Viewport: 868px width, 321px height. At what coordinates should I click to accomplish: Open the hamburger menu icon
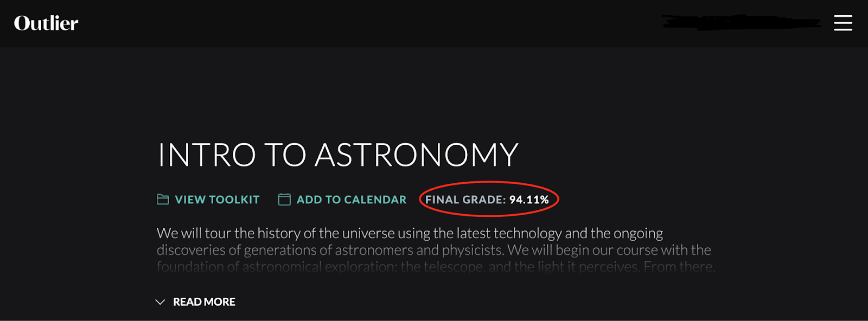[x=843, y=23]
